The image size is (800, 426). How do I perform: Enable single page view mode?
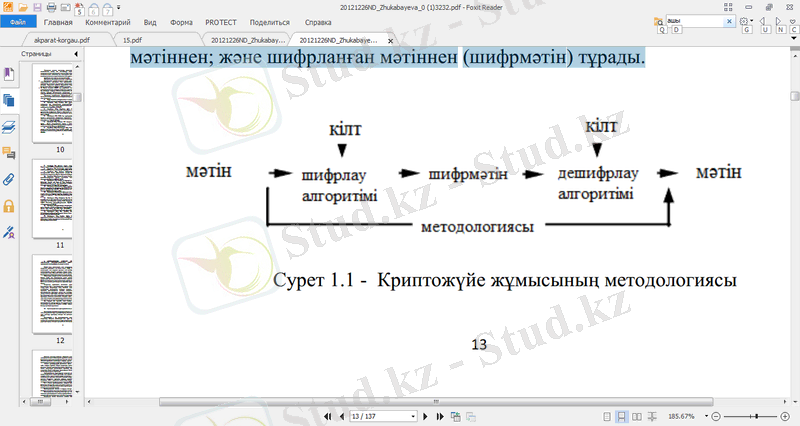point(607,415)
